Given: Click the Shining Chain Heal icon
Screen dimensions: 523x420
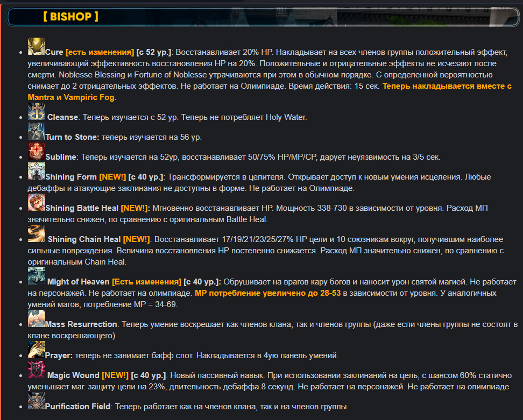Looking at the screenshot, I should click(x=36, y=234).
